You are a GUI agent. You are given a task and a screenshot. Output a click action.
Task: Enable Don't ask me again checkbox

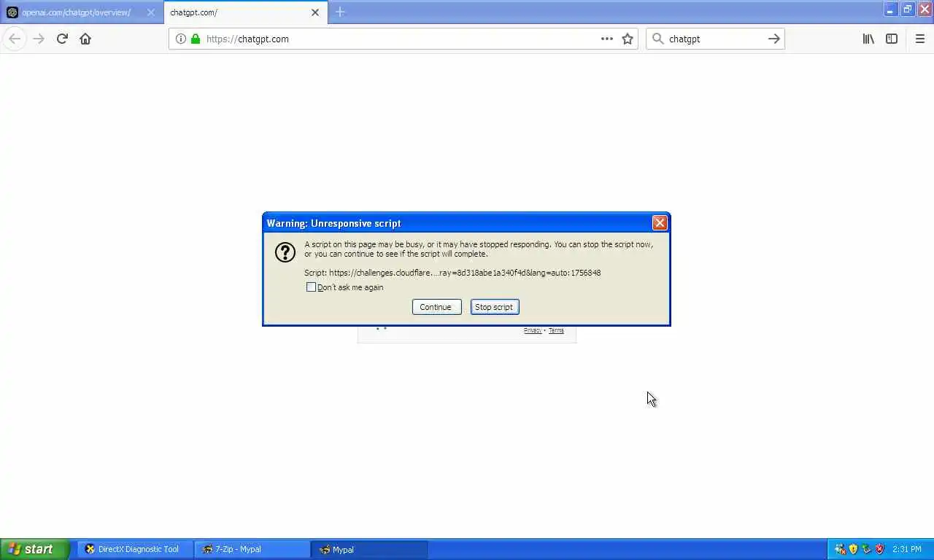pos(312,287)
